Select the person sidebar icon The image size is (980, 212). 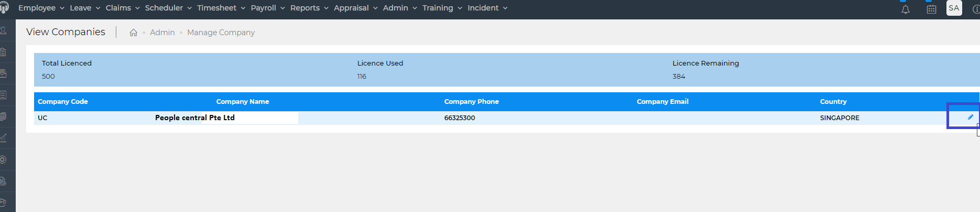[x=3, y=30]
